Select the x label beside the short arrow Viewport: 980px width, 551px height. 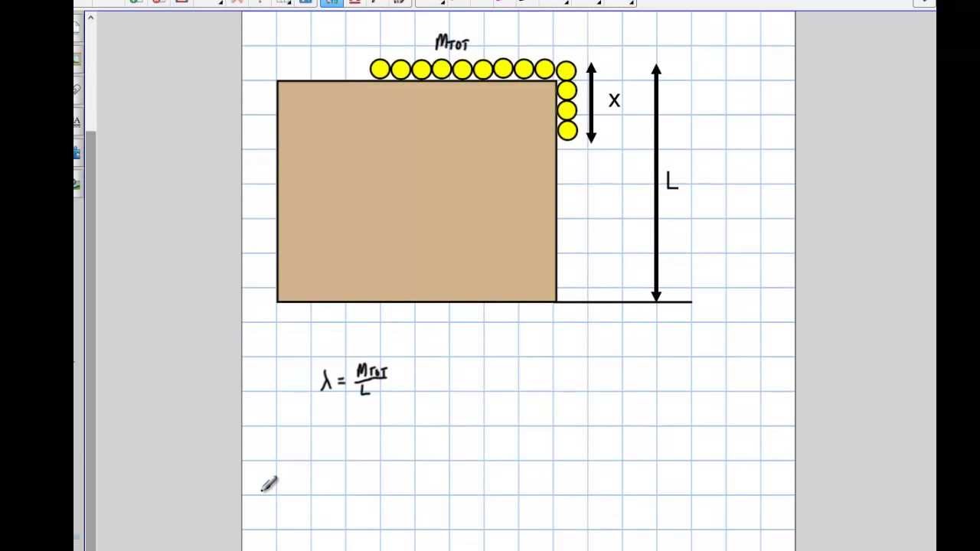[x=614, y=100]
